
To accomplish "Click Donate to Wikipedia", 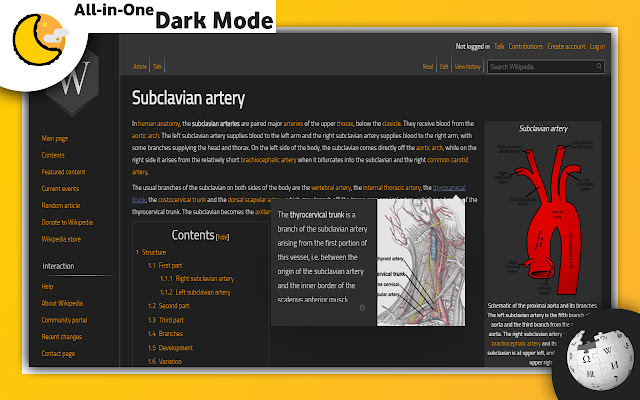I will (x=67, y=222).
